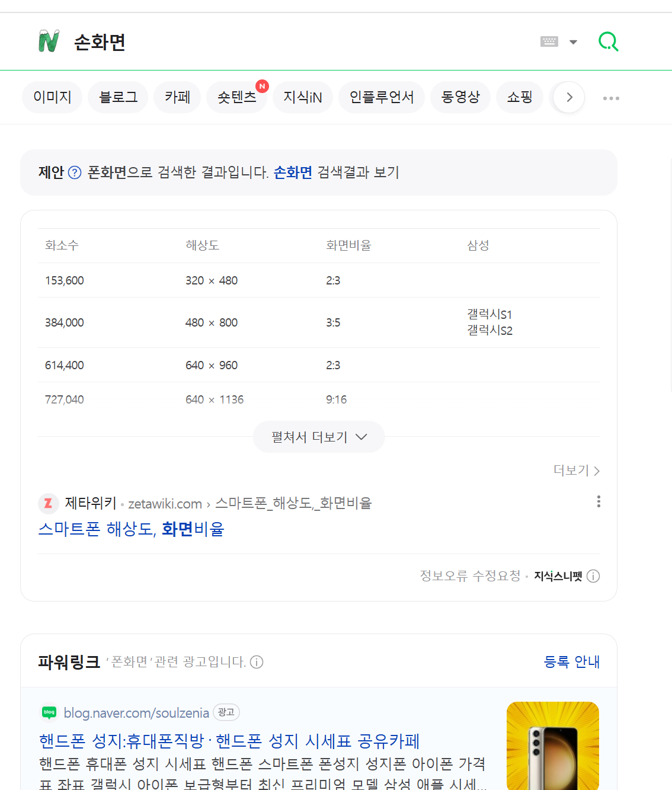Expand table with 펼쳐서 더보기
Image resolution: width=672 pixels, height=790 pixels.
click(x=319, y=437)
